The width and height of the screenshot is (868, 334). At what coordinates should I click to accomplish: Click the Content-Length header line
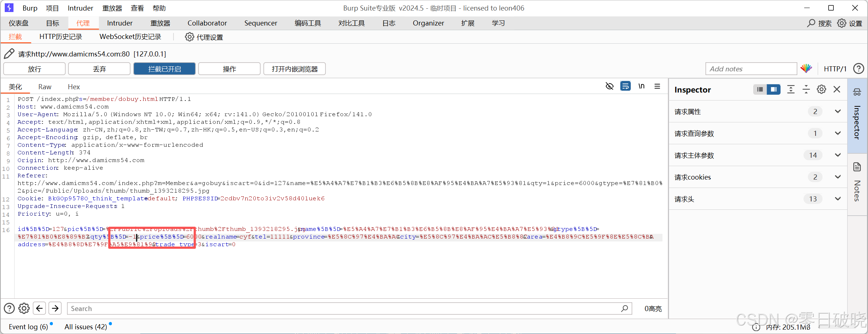pyautogui.click(x=54, y=153)
